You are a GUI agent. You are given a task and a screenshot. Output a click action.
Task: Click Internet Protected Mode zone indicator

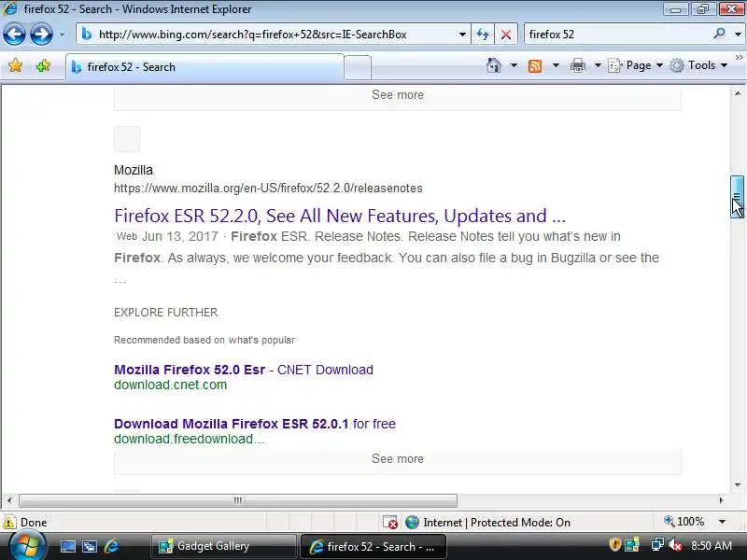point(487,523)
